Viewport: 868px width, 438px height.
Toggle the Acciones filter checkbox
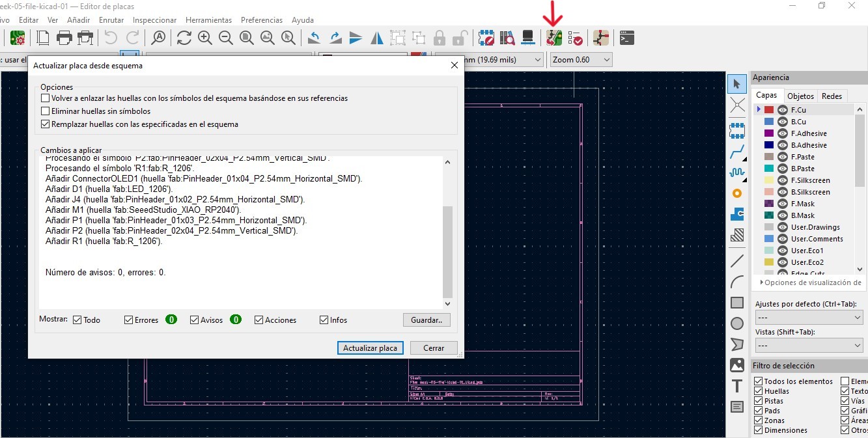click(x=259, y=320)
